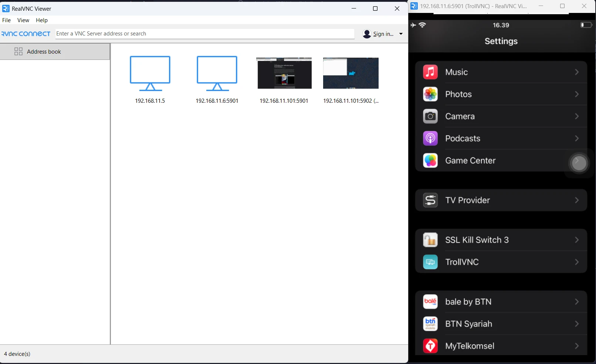The height and width of the screenshot is (364, 596).
Task: Tap the Game Center colorful icon
Action: pos(430,161)
